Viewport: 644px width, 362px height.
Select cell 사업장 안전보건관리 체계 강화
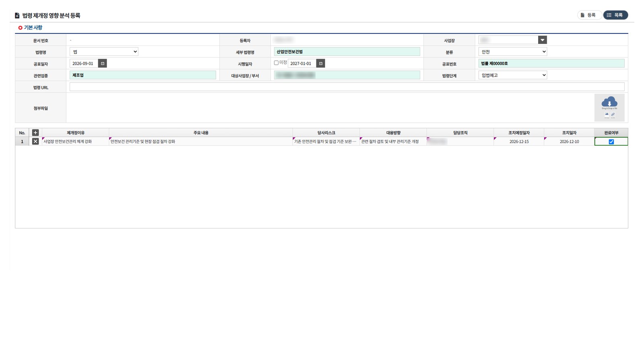pos(76,142)
